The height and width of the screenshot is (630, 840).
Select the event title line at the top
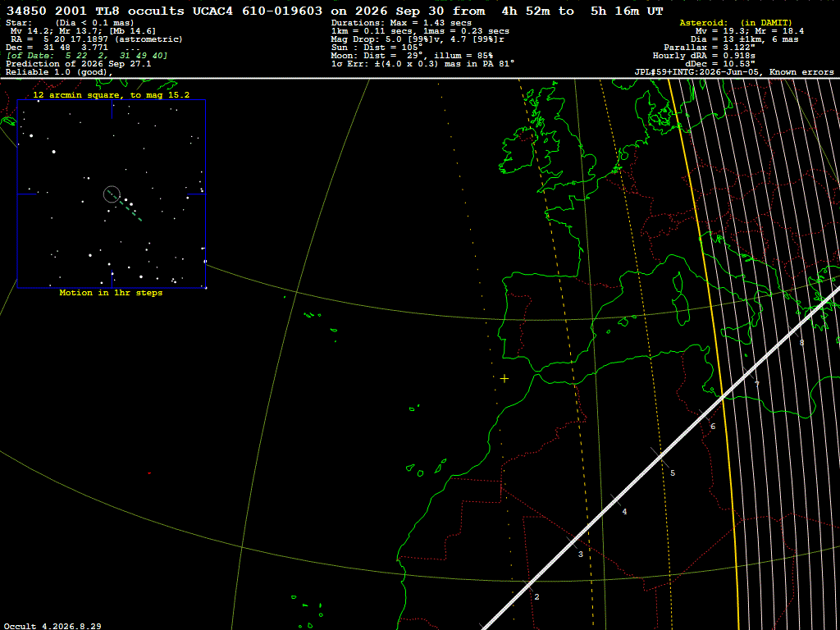pos(335,11)
